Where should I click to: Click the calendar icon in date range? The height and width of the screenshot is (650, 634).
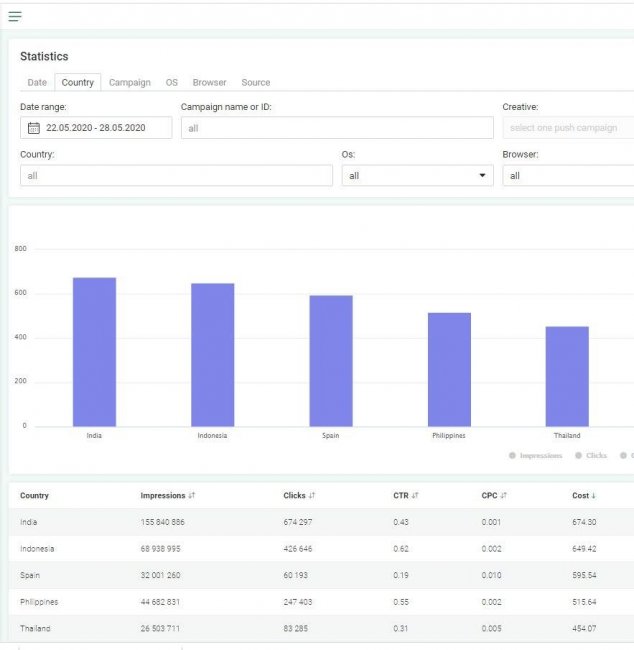pos(34,128)
